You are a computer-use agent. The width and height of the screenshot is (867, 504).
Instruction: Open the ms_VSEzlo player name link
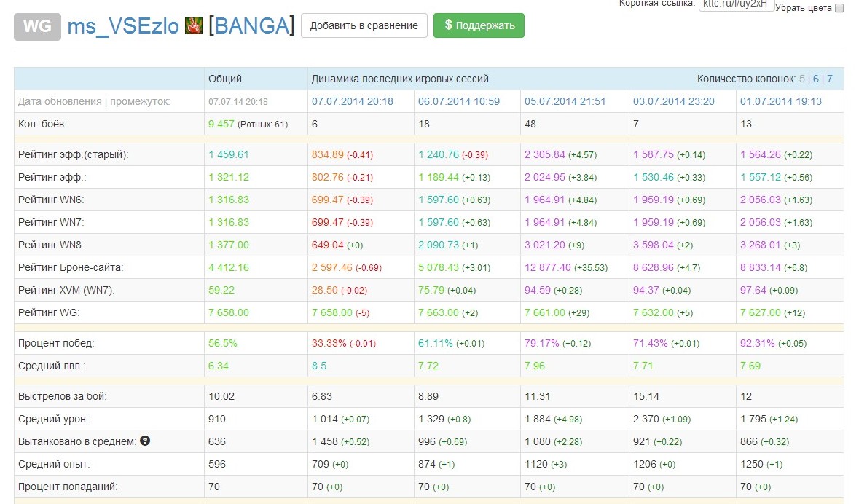pyautogui.click(x=123, y=26)
